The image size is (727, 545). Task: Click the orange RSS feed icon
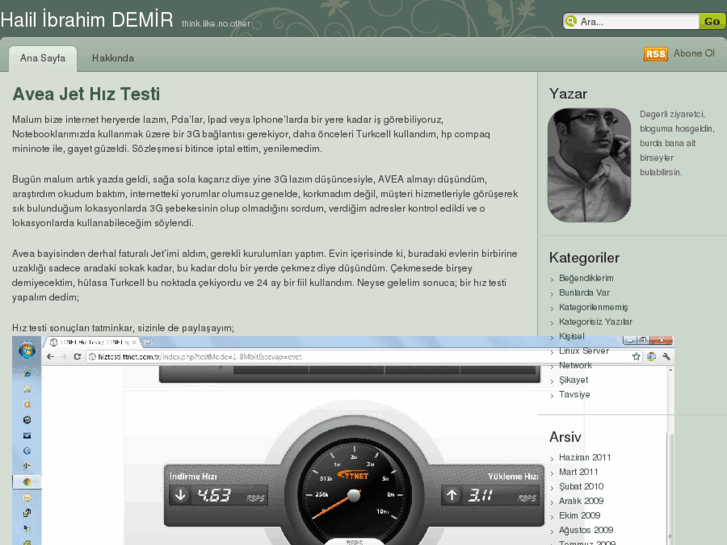655,54
